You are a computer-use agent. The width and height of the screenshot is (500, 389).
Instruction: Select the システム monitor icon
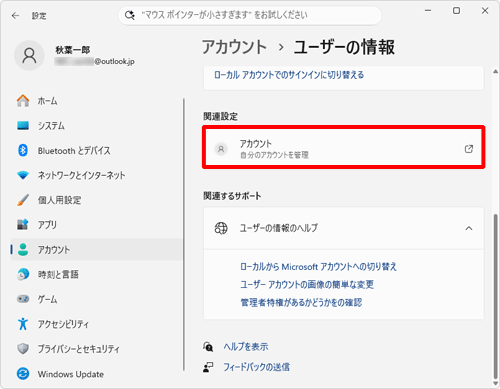pyautogui.click(x=23, y=126)
